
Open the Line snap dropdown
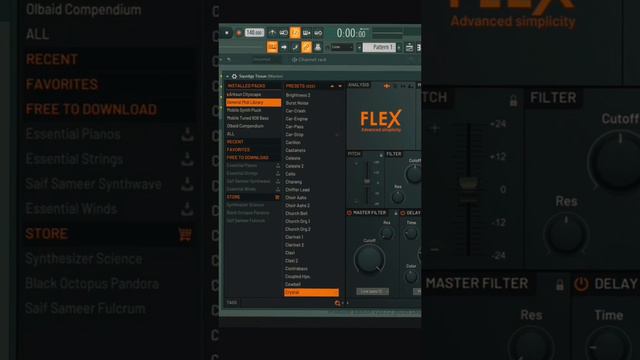tap(342, 47)
